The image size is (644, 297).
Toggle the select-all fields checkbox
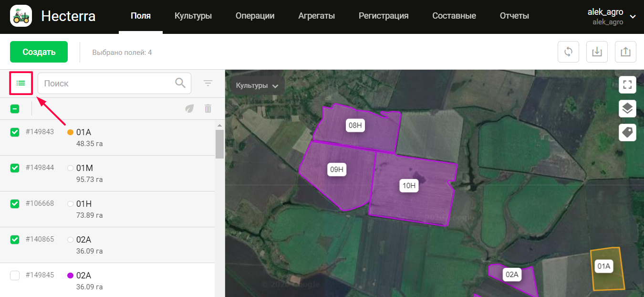pyautogui.click(x=15, y=109)
